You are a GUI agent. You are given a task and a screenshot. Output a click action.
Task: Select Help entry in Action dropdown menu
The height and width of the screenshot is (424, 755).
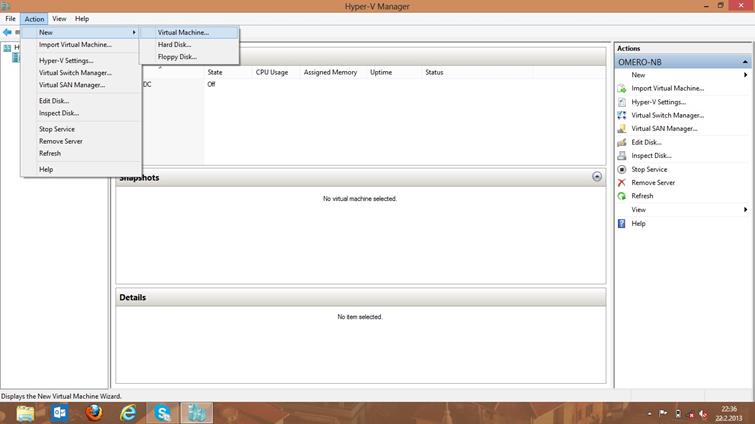click(x=81, y=169)
